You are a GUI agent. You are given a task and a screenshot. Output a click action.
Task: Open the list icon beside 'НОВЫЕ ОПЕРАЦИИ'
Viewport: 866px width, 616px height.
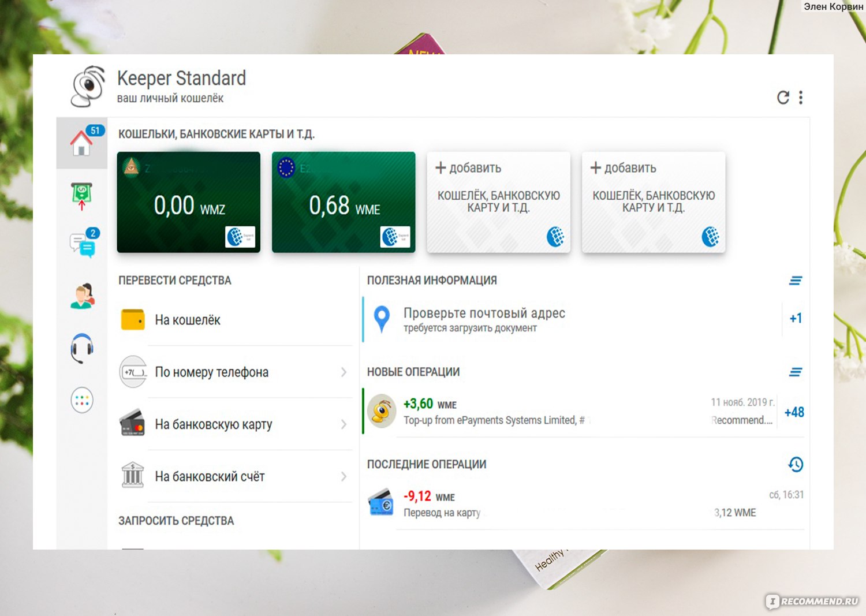pyautogui.click(x=796, y=372)
